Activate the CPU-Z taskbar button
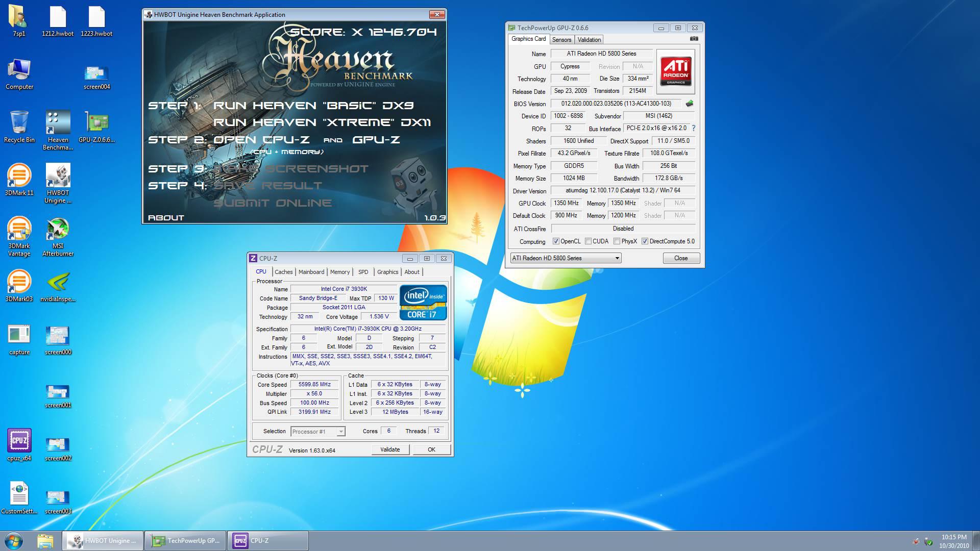Screen dimensions: 980x551 click(267, 541)
